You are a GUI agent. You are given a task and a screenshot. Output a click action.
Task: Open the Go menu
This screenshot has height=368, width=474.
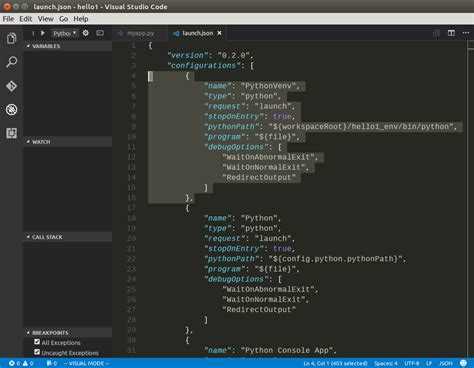coord(63,19)
